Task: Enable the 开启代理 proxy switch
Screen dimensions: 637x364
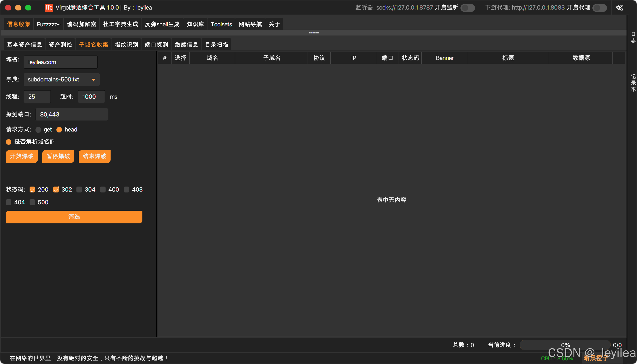Action: click(599, 8)
